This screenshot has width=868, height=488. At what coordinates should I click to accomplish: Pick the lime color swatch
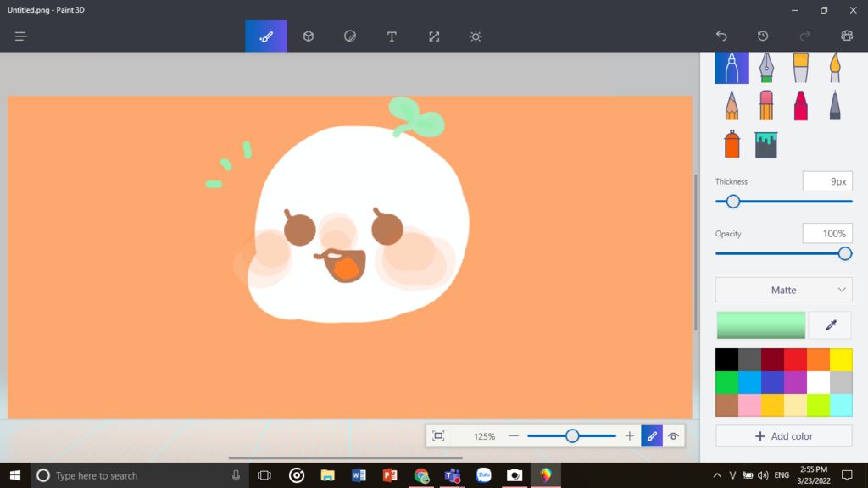pyautogui.click(x=818, y=405)
